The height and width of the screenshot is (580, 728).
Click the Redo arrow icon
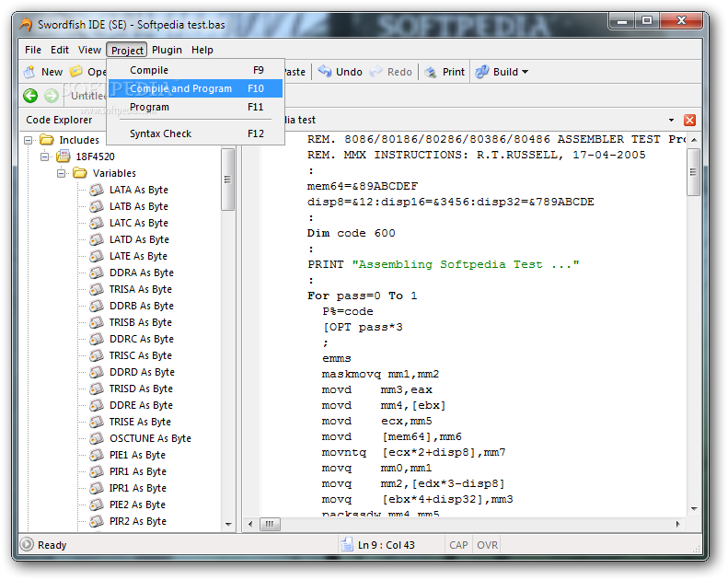pyautogui.click(x=376, y=72)
